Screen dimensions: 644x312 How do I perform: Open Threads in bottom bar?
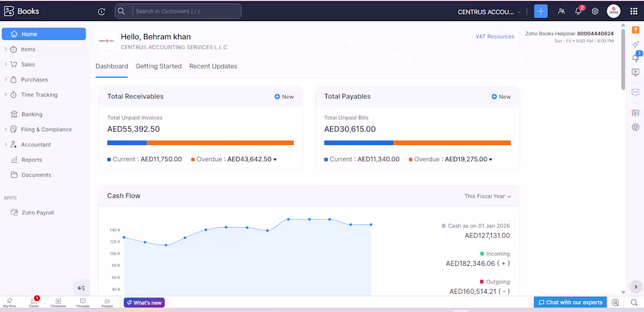click(83, 303)
